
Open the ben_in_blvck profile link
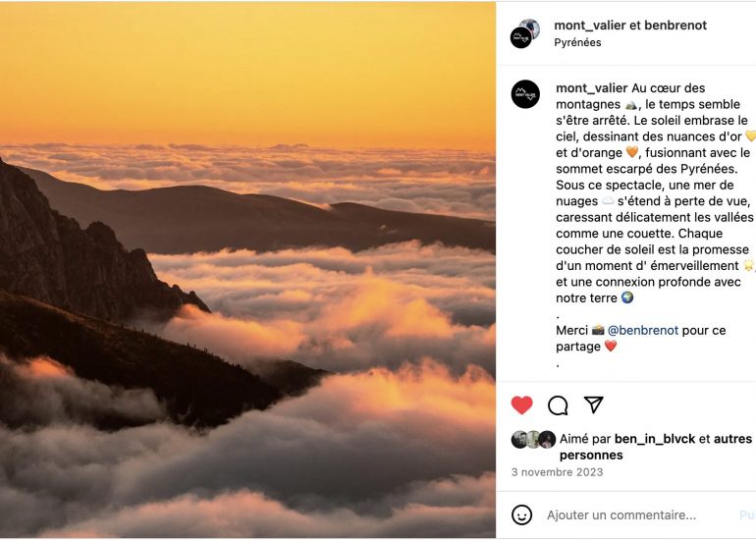pos(654,440)
